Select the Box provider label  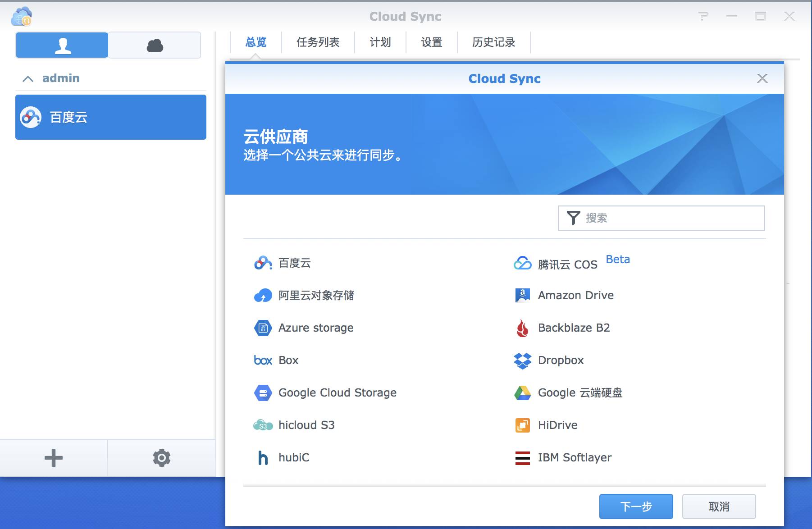pyautogui.click(x=288, y=360)
